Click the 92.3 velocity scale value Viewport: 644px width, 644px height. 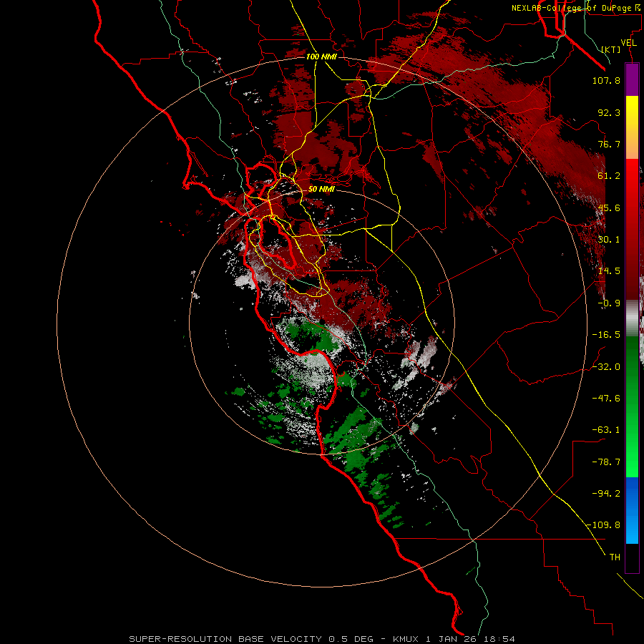click(x=609, y=112)
